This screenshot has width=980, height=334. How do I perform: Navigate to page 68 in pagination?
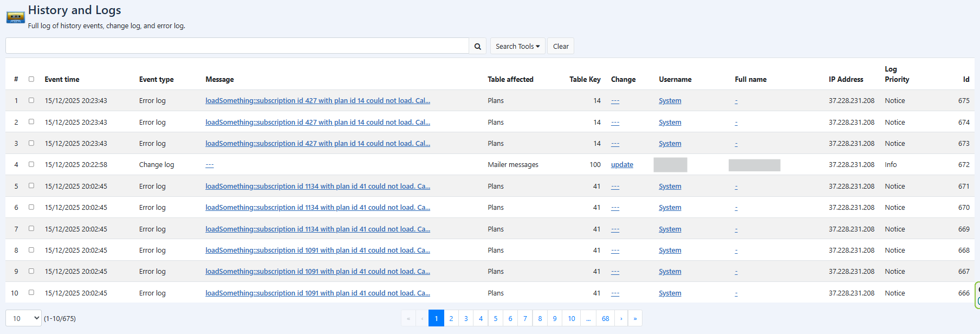click(x=605, y=318)
